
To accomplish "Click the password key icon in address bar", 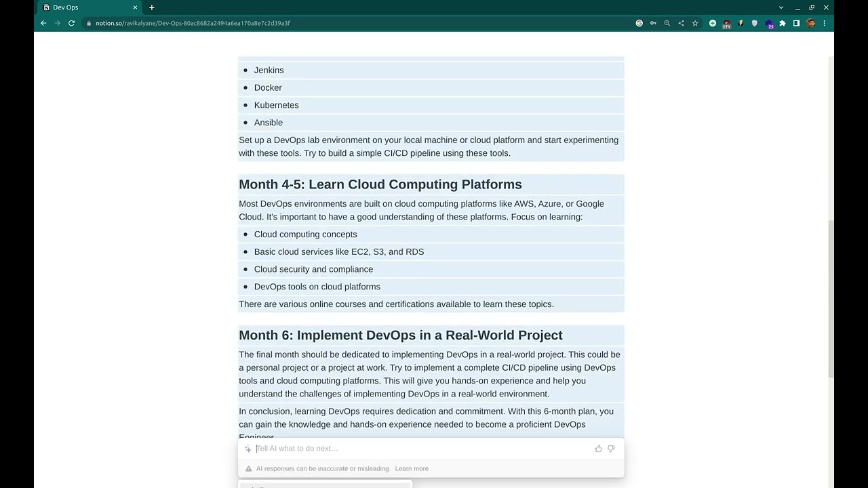I will click(653, 23).
